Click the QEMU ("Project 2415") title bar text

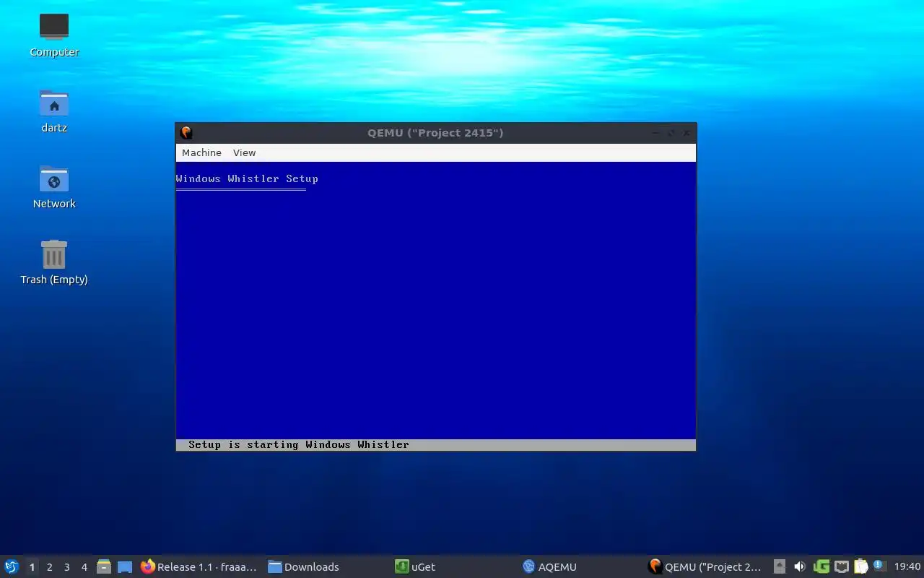pyautogui.click(x=435, y=133)
